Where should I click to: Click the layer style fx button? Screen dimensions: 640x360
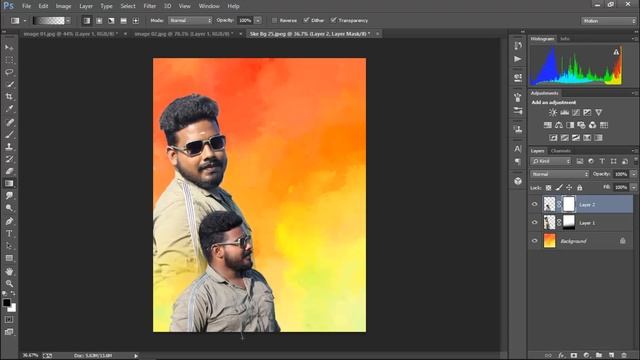561,356
